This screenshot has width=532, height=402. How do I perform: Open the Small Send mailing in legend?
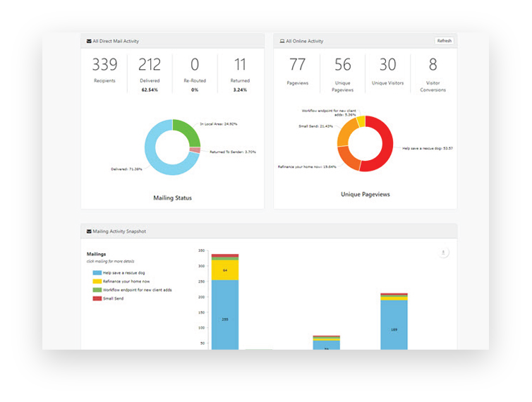[x=114, y=298]
